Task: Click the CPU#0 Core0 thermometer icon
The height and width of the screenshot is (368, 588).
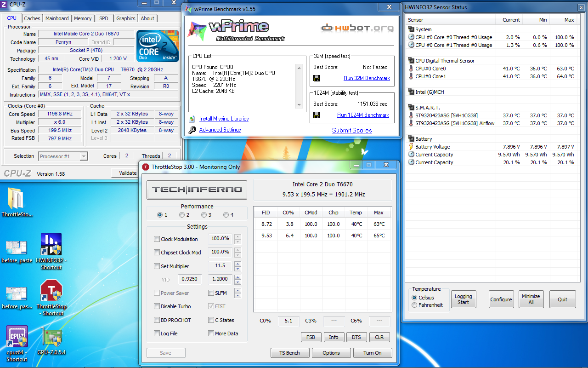Action: 411,69
